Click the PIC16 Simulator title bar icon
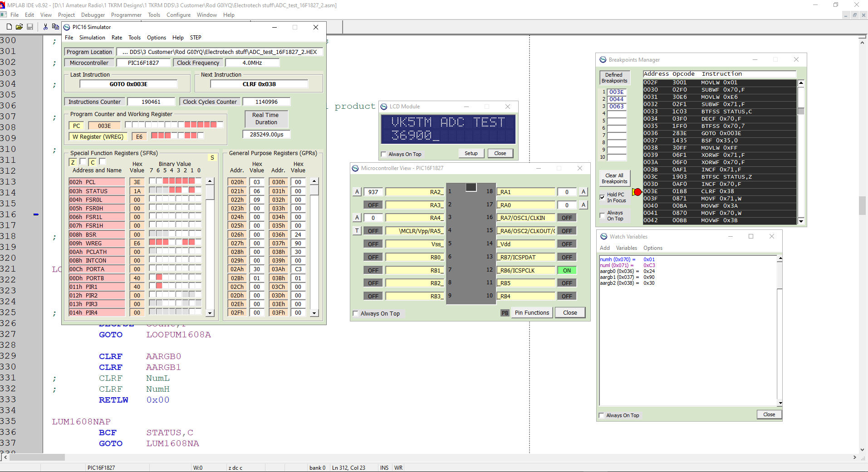Viewport: 868px width, 472px height. (67, 27)
